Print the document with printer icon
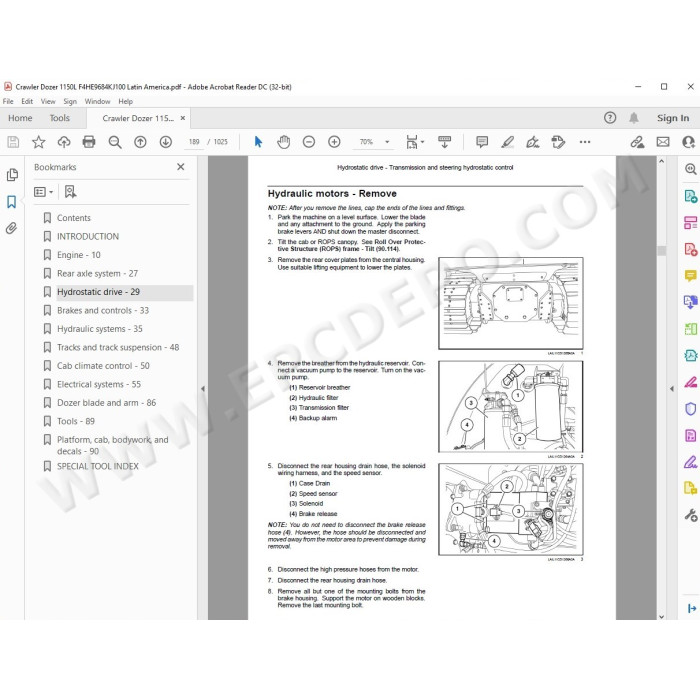The image size is (700, 700). [89, 142]
